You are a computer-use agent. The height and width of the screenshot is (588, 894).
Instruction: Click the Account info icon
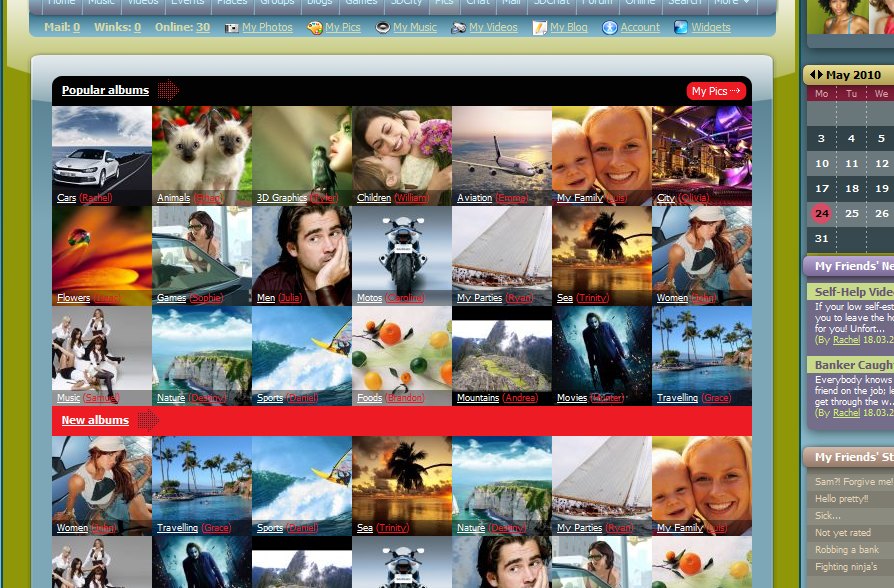point(610,28)
